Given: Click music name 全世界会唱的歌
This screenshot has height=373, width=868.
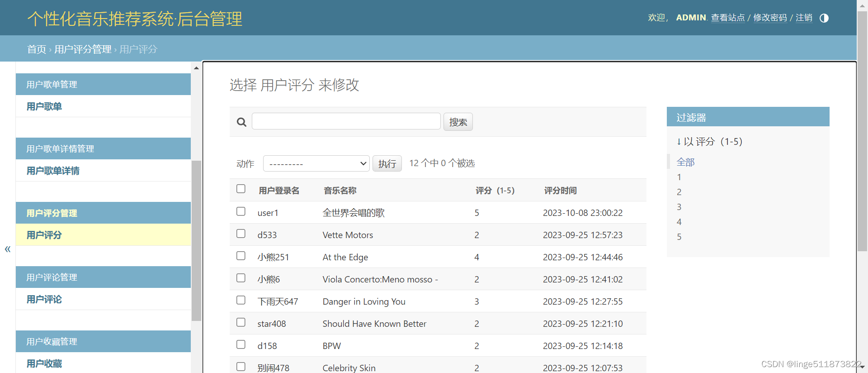Looking at the screenshot, I should 354,213.
